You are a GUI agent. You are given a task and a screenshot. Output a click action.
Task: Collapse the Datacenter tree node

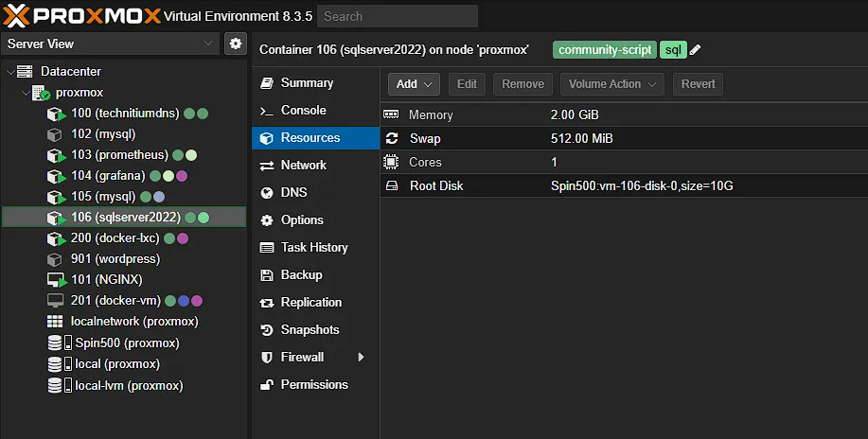point(10,72)
